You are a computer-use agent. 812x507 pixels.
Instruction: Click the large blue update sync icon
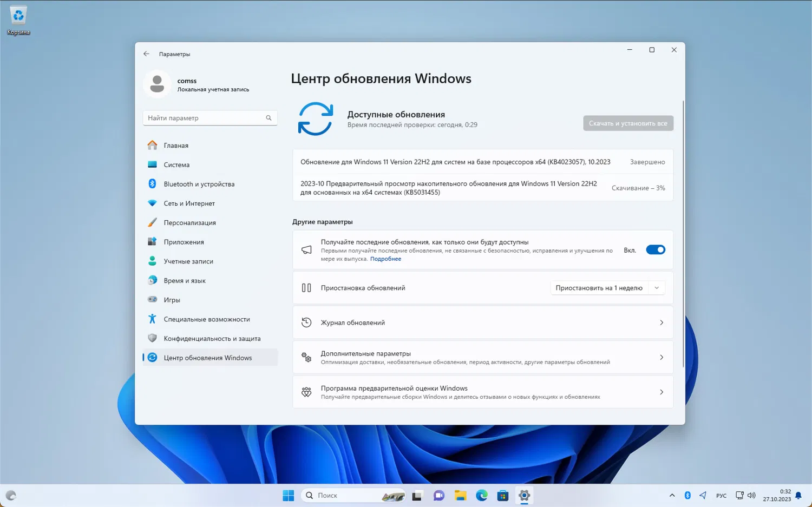coord(315,119)
